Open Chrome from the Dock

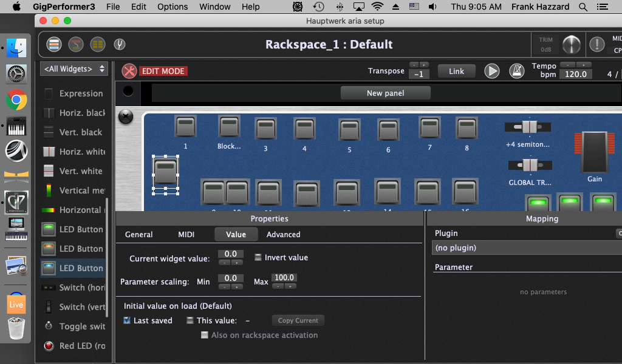click(16, 100)
